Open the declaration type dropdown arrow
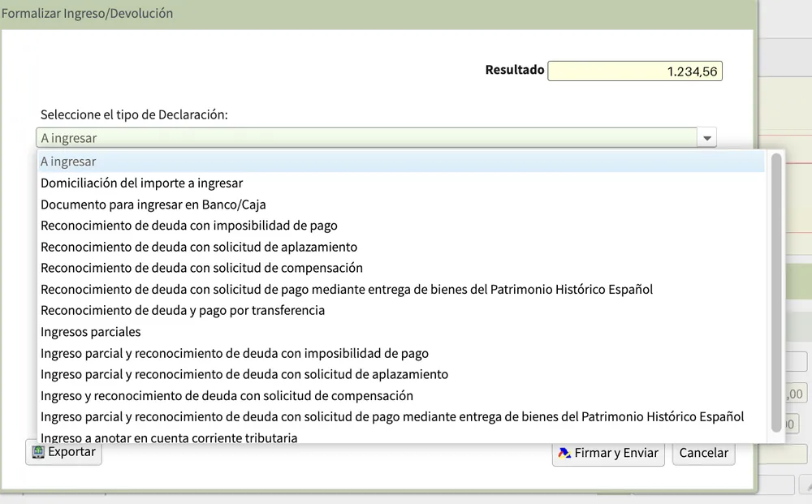Image resolution: width=812 pixels, height=504 pixels. pos(707,138)
